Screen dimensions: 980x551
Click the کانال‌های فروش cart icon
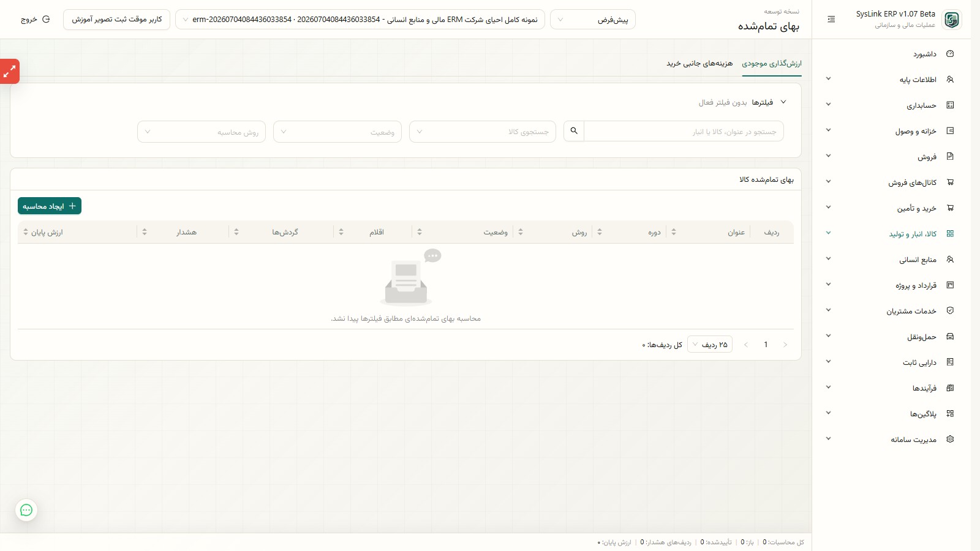[950, 182]
